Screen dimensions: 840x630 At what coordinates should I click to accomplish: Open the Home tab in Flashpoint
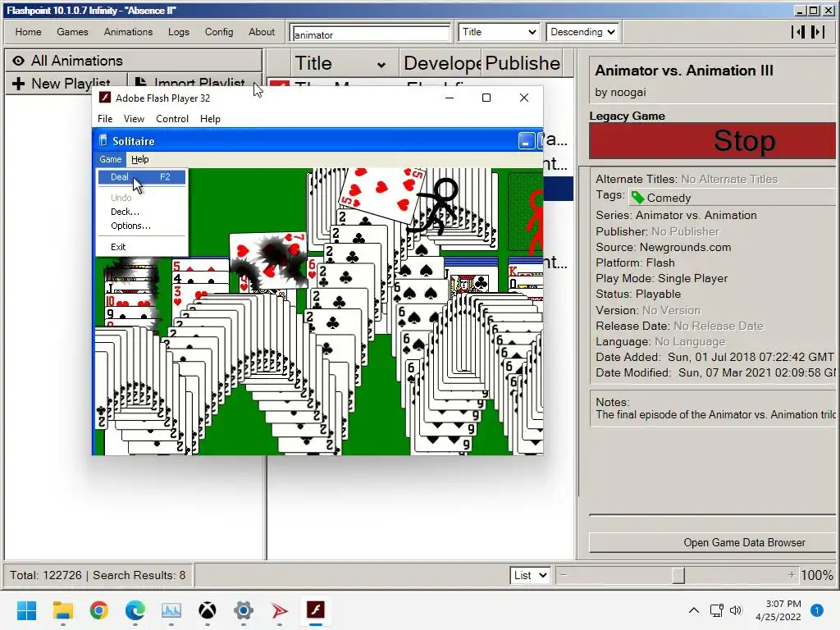(x=29, y=32)
